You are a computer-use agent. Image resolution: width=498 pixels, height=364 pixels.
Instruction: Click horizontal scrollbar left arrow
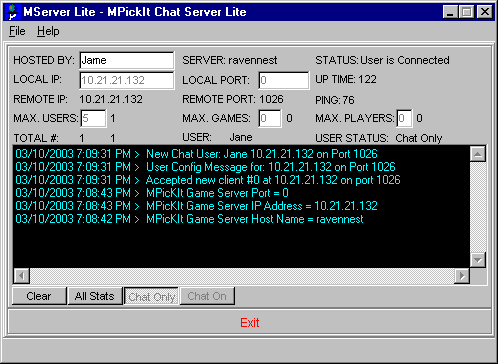22,276
